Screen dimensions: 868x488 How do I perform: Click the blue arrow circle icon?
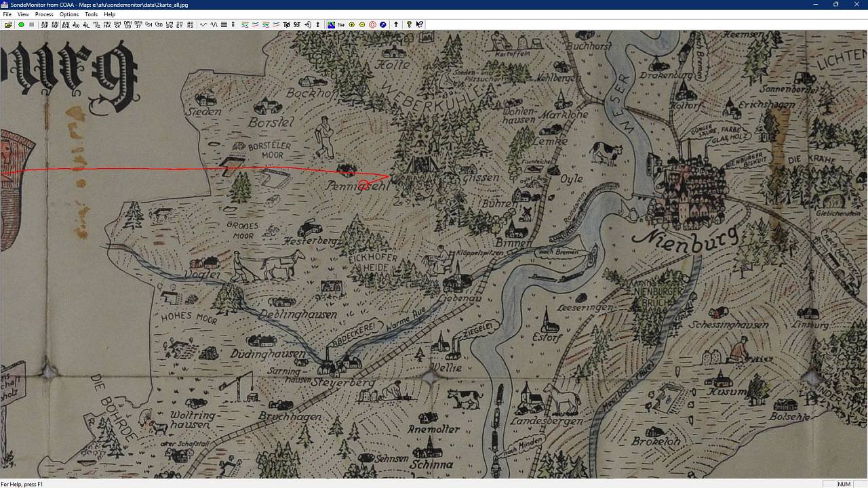click(383, 24)
